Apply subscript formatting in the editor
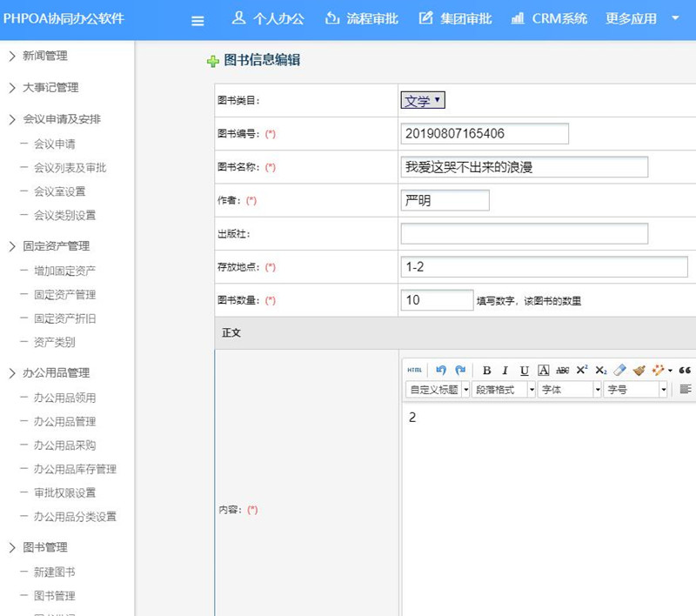Image resolution: width=696 pixels, height=616 pixels. click(x=601, y=370)
